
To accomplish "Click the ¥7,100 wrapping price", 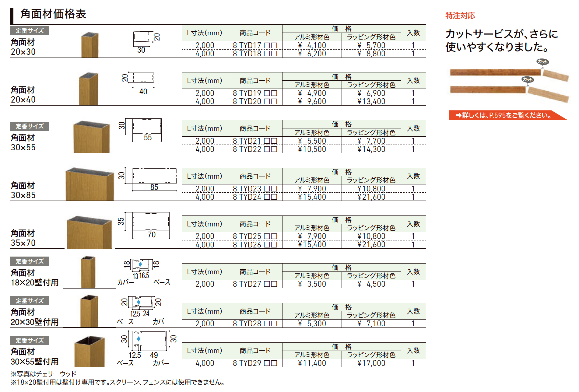I will [x=371, y=324].
